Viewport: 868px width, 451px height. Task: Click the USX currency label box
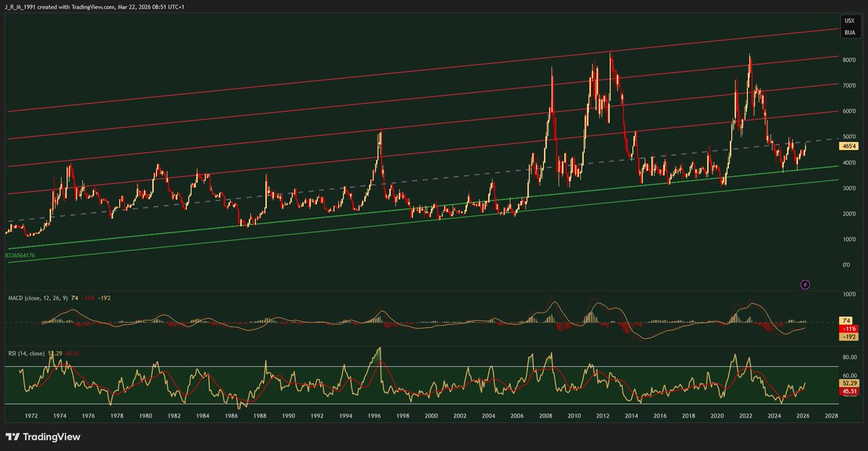849,21
